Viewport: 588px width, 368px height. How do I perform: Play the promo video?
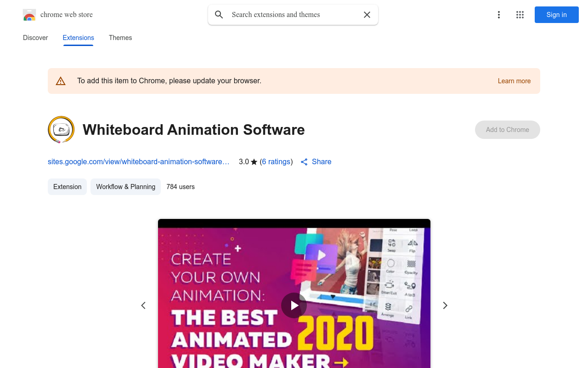(x=294, y=305)
